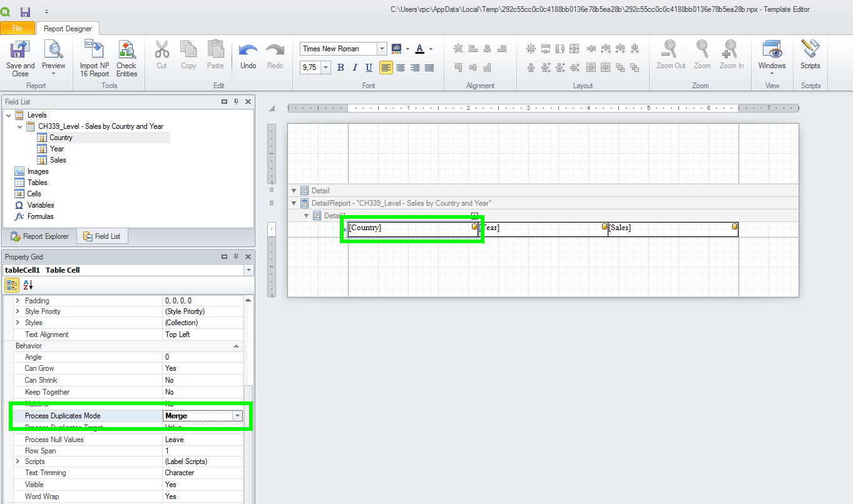Screen dimensions: 853x504
Task: Click Send to Back layout icon
Action: (x=635, y=68)
